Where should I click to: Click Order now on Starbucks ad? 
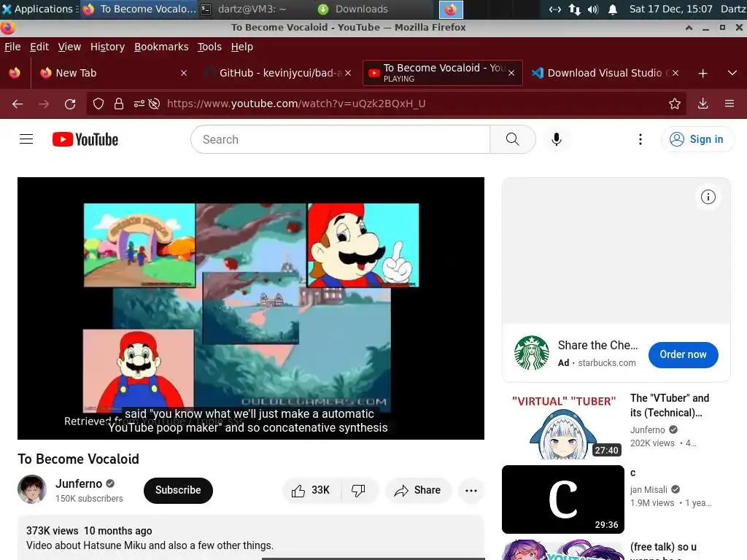click(x=683, y=354)
